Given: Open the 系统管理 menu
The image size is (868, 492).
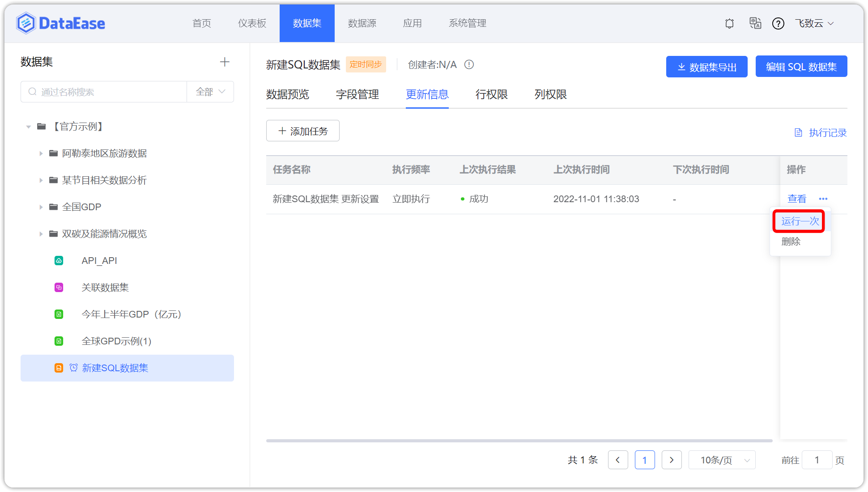Looking at the screenshot, I should pyautogui.click(x=467, y=23).
